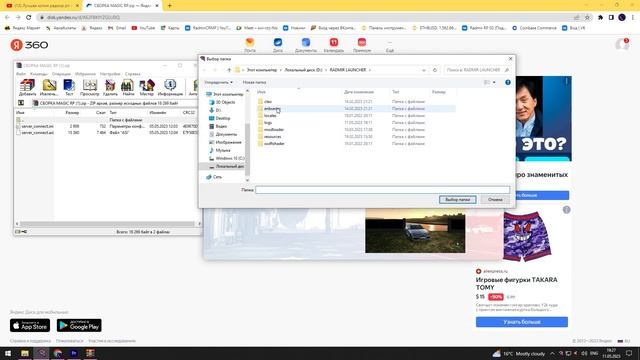Click the car screenshot thumbnail below the dialog
Screen dimensions: 640x360
click(415, 231)
